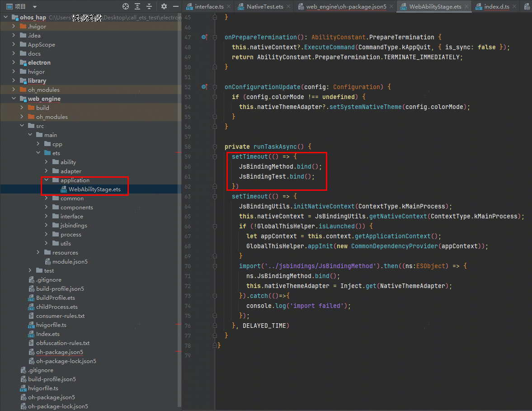Expand the AppScope folder
This screenshot has height=411, width=532.
coord(14,44)
